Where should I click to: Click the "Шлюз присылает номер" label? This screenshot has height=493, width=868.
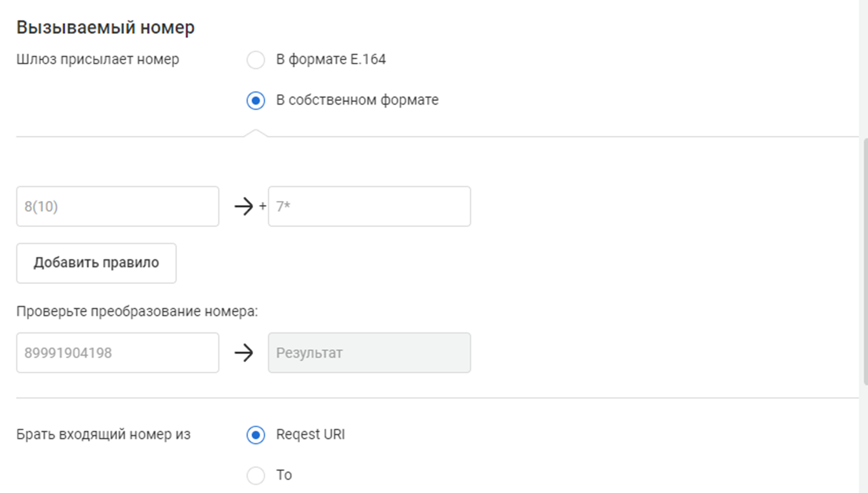97,59
